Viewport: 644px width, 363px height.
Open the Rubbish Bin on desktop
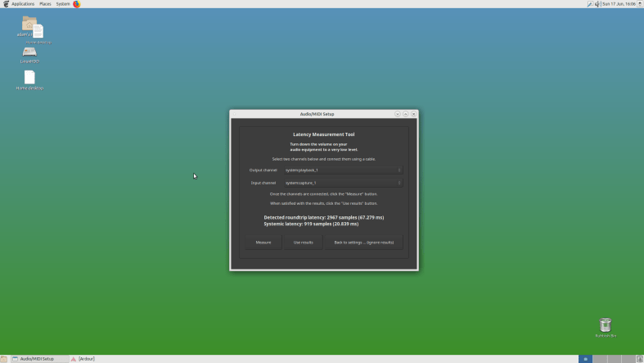click(606, 325)
